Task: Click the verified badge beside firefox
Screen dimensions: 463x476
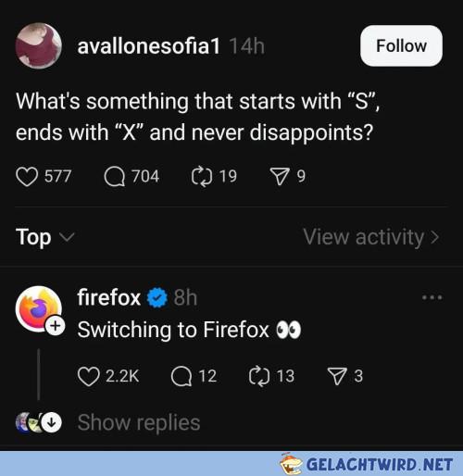Action: (157, 297)
